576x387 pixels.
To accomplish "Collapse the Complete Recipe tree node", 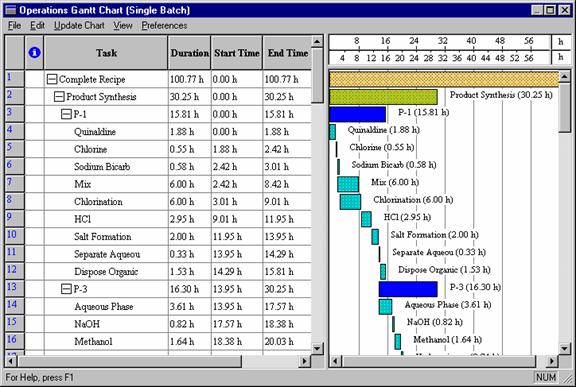I will coord(52,79).
